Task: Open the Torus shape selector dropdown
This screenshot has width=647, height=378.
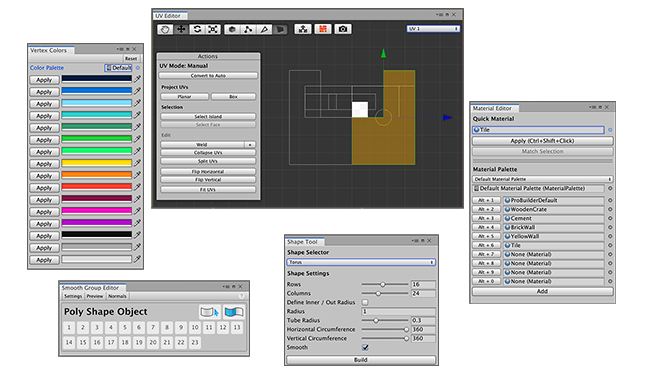Action: [x=361, y=262]
